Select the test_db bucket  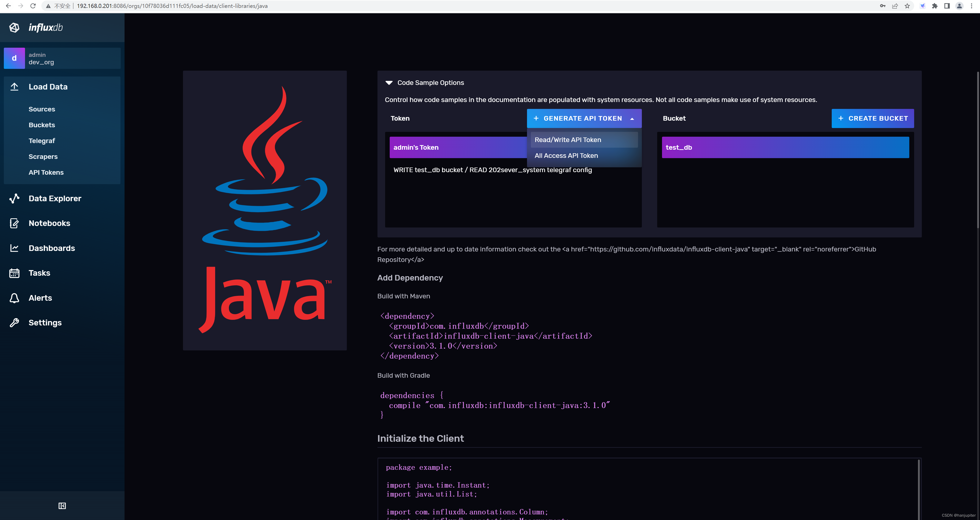[x=785, y=147]
